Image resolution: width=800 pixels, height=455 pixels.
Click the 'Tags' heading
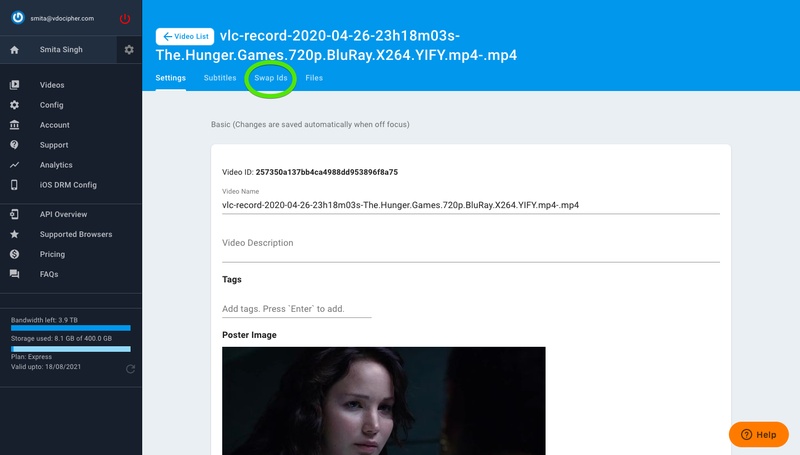click(x=232, y=280)
